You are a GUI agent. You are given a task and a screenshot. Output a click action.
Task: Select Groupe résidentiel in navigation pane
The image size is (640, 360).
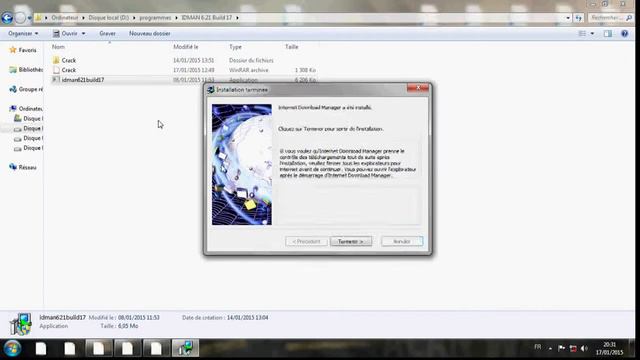(31, 89)
